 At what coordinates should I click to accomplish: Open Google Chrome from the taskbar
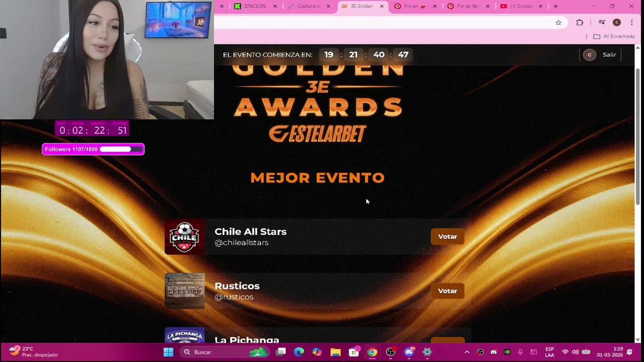372,352
